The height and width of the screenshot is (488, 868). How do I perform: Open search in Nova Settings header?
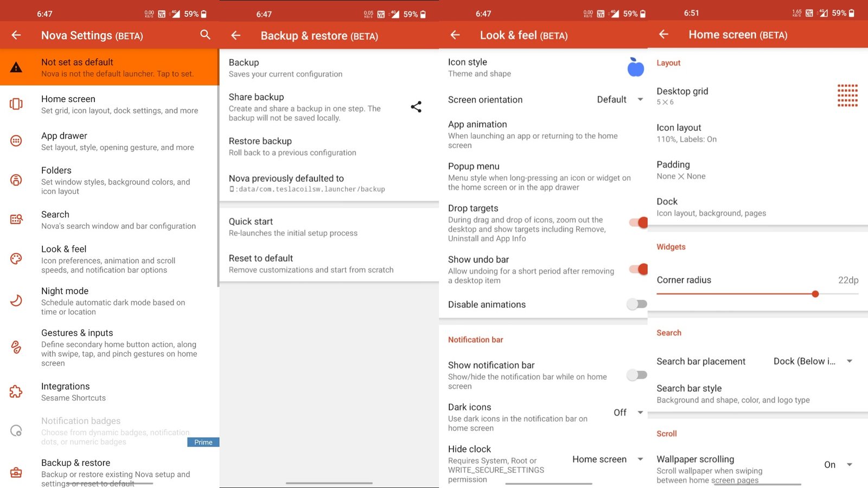point(205,35)
